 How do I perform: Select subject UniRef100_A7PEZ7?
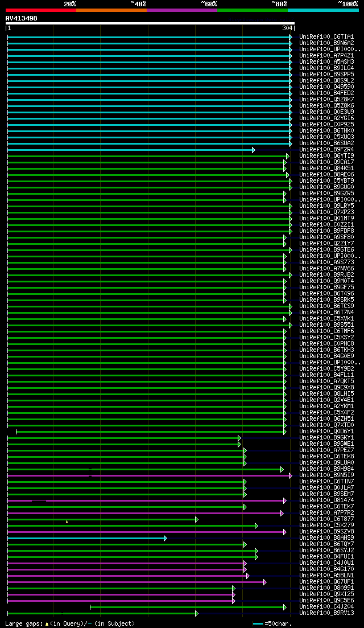coord(326,450)
